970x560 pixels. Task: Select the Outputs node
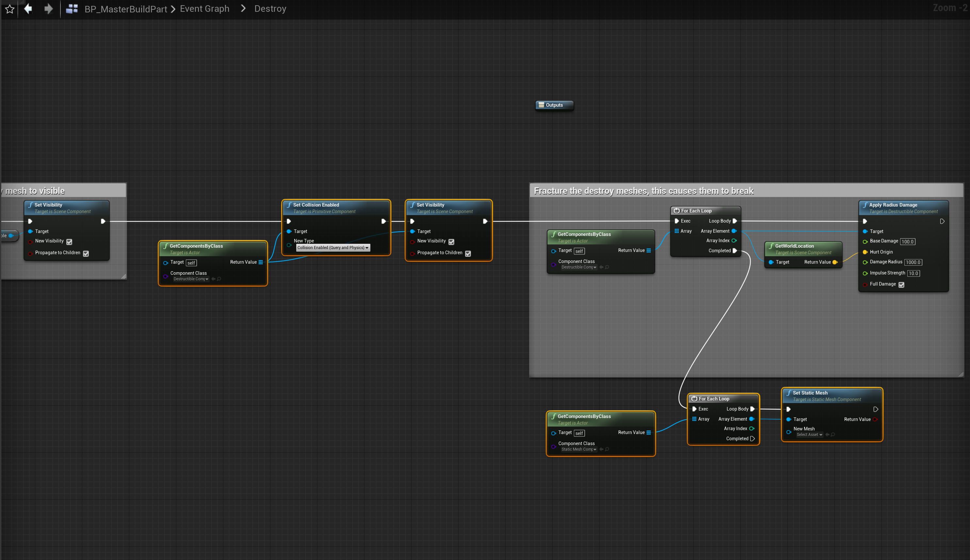point(554,105)
